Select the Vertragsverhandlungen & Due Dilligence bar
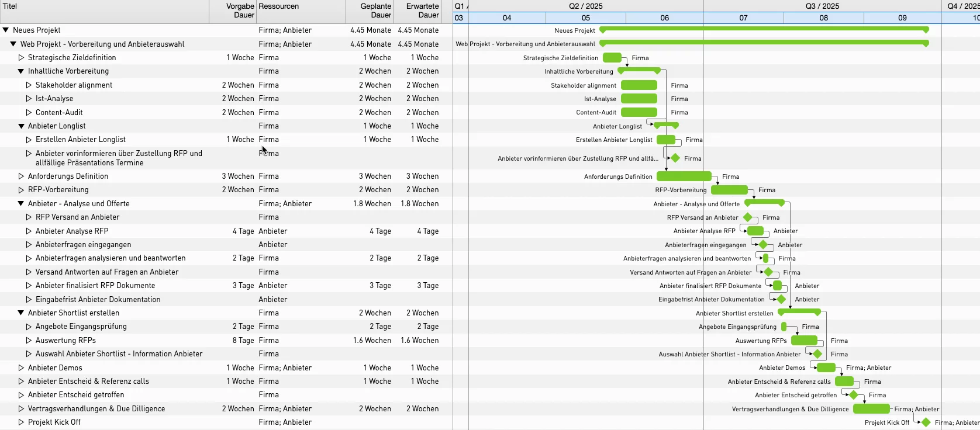980x430 pixels. coord(871,409)
